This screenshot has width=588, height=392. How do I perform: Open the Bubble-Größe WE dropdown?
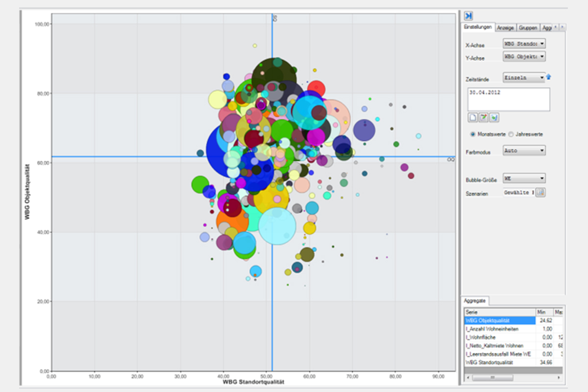tap(524, 178)
